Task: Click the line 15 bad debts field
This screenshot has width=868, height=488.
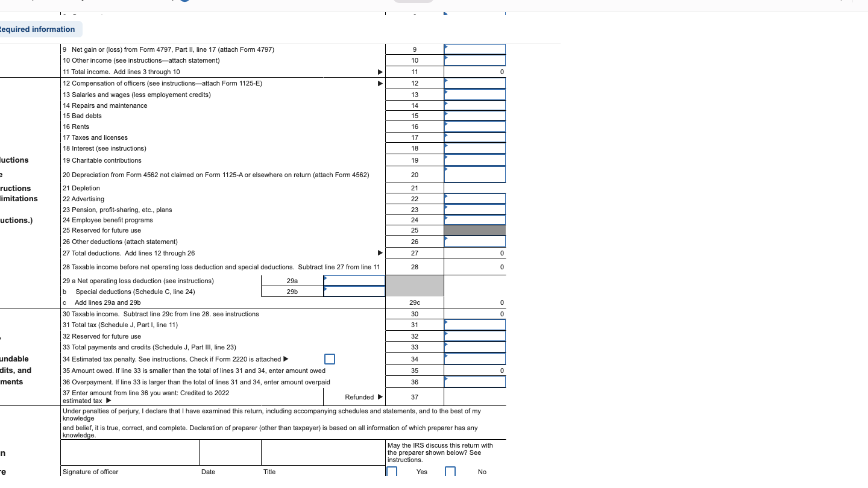Action: 475,116
